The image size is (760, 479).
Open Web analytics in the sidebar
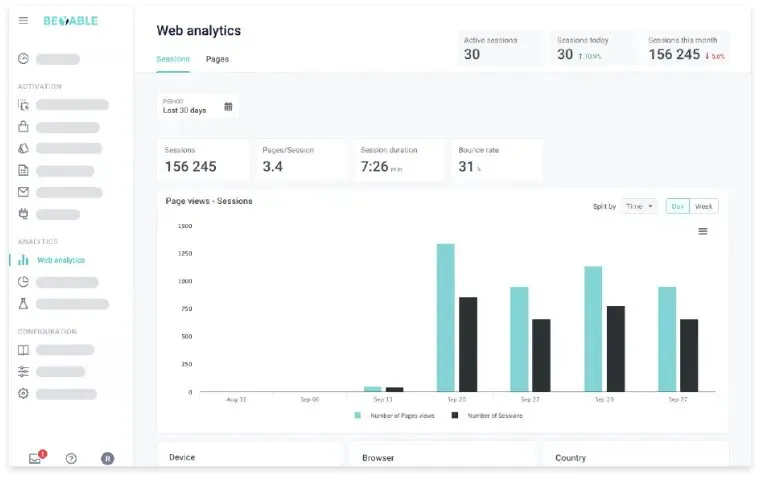click(x=60, y=260)
